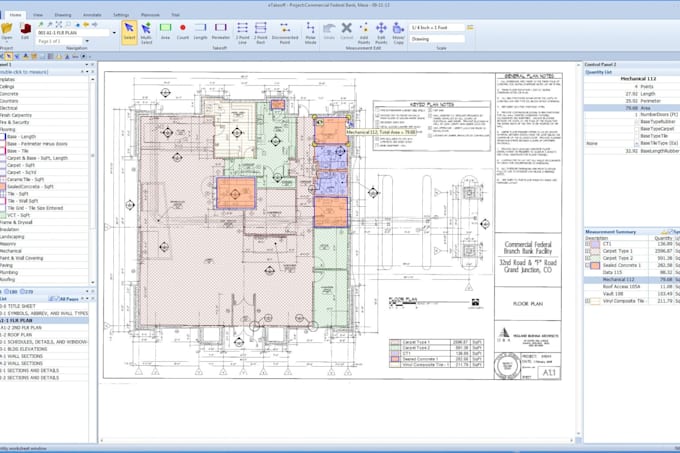The height and width of the screenshot is (453, 680).
Task: Pick the Area takeoff tool
Action: pos(165,32)
